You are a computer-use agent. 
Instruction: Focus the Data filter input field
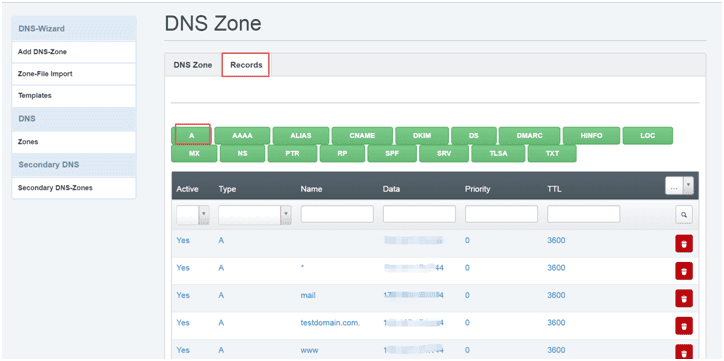click(419, 214)
